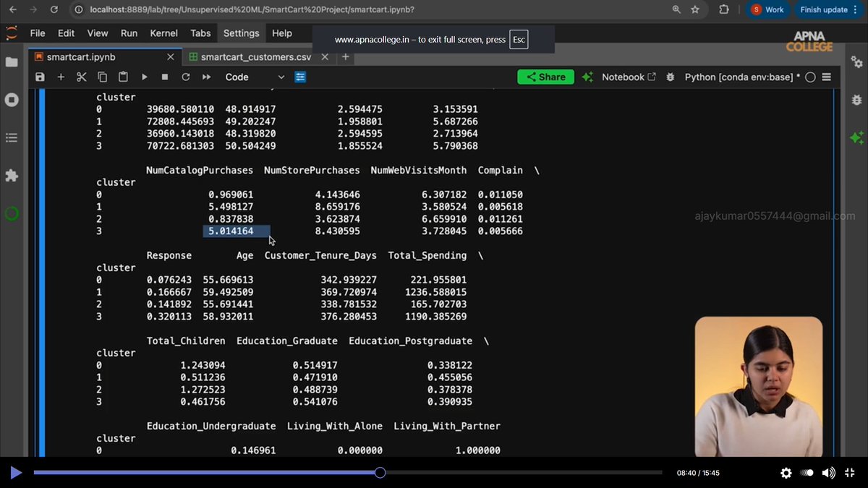The height and width of the screenshot is (488, 868).
Task: Close the smartcart_customers.csv tab
Action: point(325,56)
